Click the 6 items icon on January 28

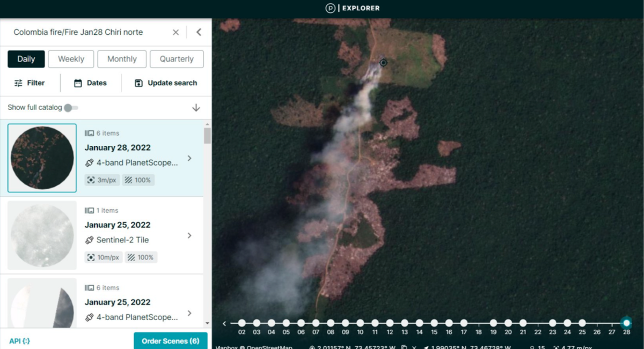[89, 133]
